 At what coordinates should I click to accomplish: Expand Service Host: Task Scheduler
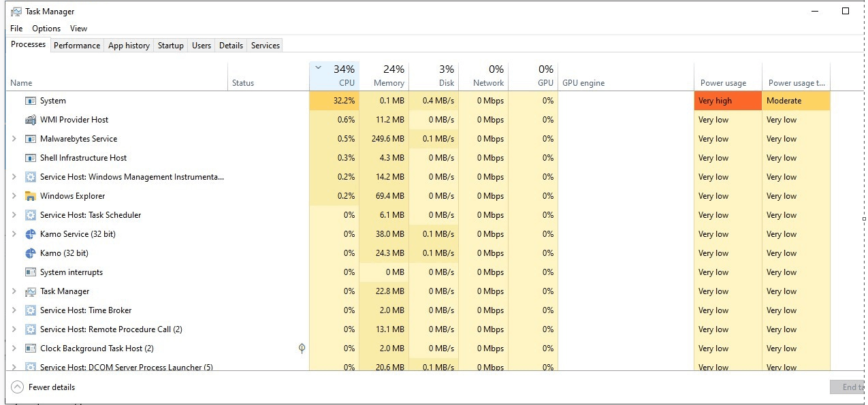14,215
